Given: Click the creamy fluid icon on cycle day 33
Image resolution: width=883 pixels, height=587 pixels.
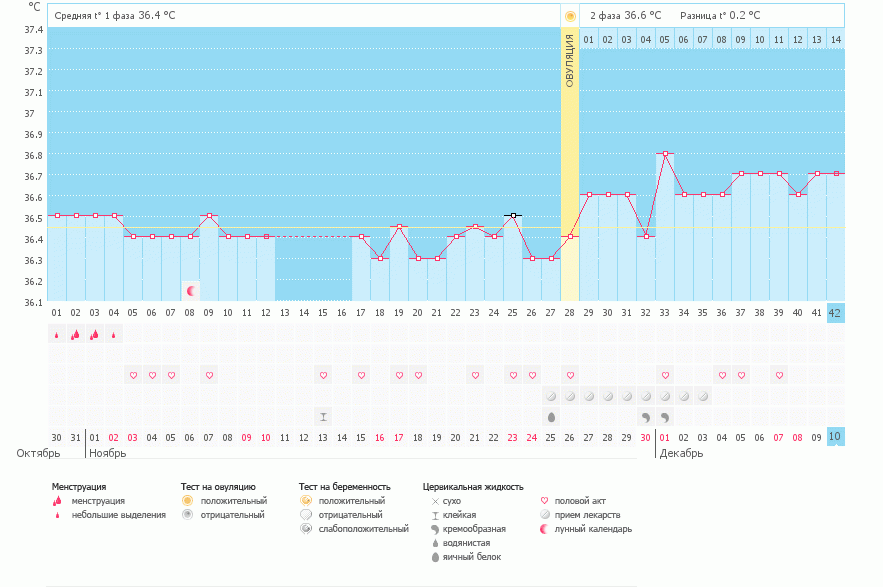Looking at the screenshot, I should pyautogui.click(x=666, y=417).
